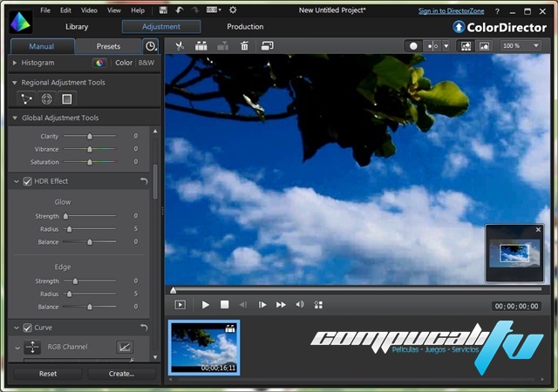Select the split scissors tool

(180, 46)
